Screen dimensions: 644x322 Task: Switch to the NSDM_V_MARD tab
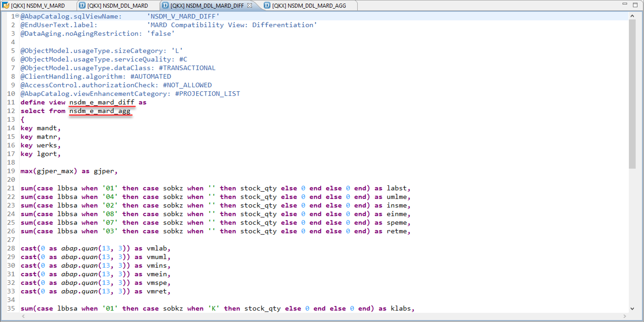pyautogui.click(x=38, y=6)
